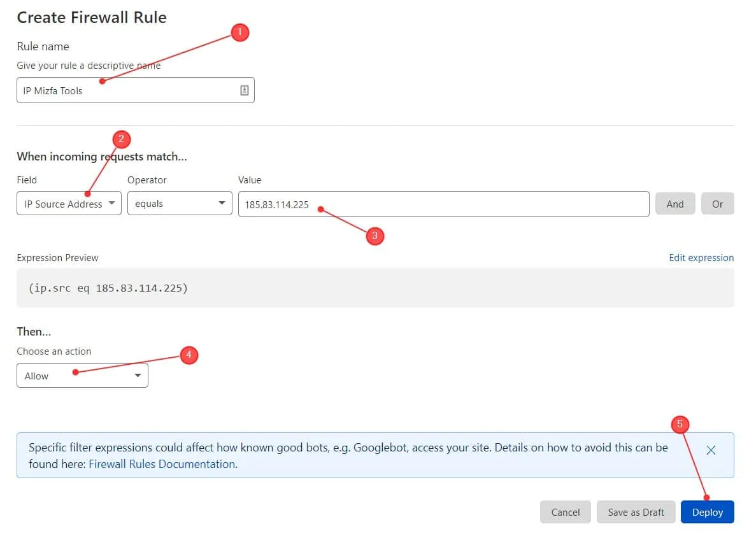Click the 'Give your rule a descriptive name' hint
The width and height of the screenshot is (756, 538).
pyautogui.click(x=89, y=65)
